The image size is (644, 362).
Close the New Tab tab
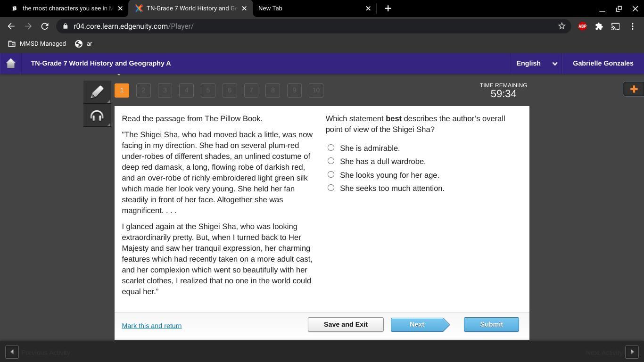[x=368, y=8]
